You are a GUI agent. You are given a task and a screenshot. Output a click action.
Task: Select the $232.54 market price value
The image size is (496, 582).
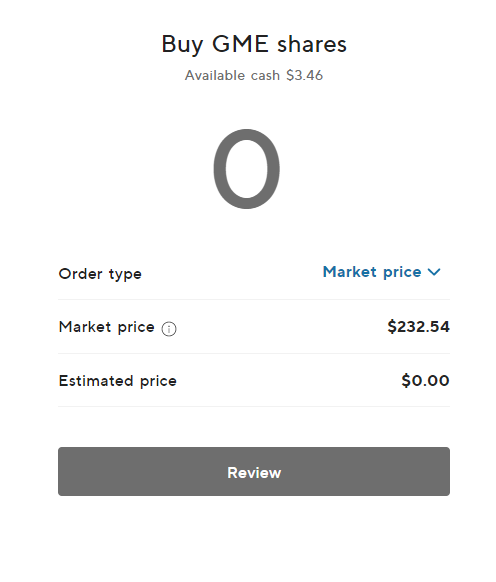coord(418,327)
